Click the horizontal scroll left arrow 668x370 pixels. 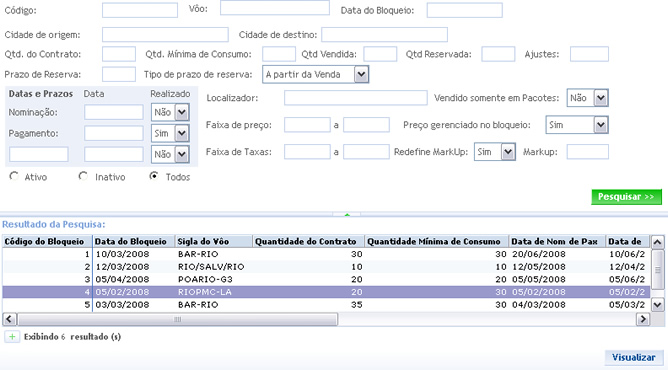point(9,319)
